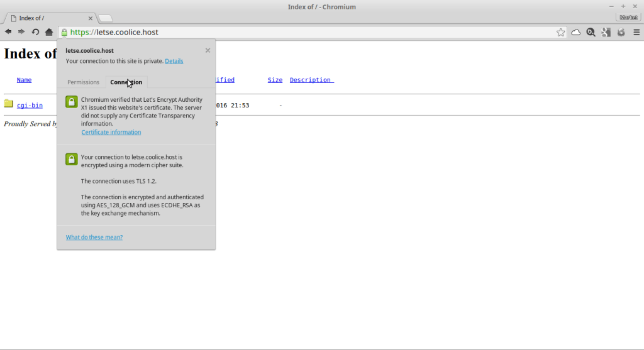Image resolution: width=644 pixels, height=350 pixels.
Task: Click lock icon beside certificate verification text
Action: coord(72,102)
